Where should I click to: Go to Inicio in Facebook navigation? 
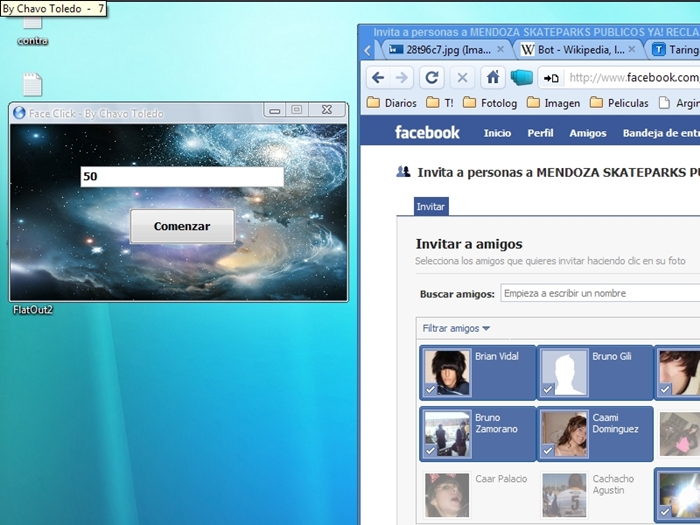click(x=497, y=133)
